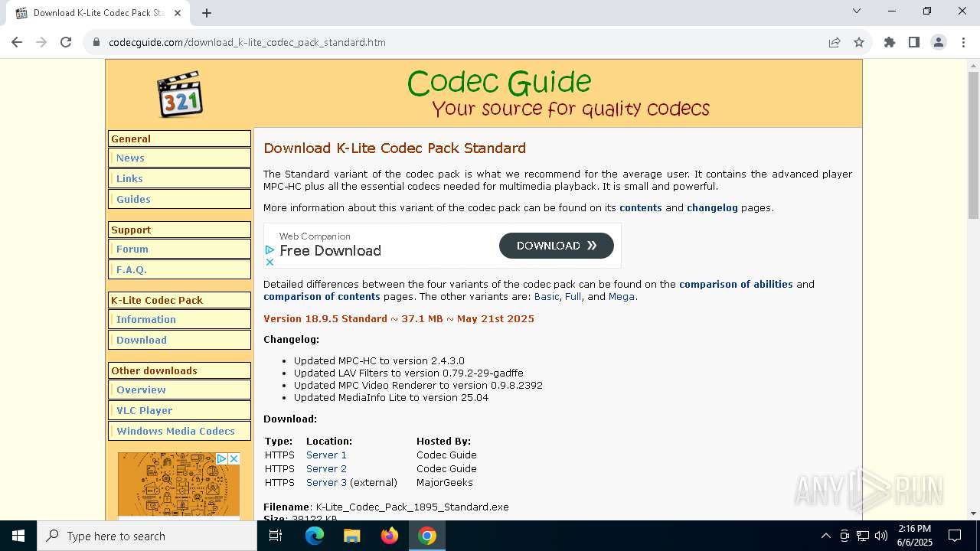Launch Firefox from the taskbar

(390, 536)
